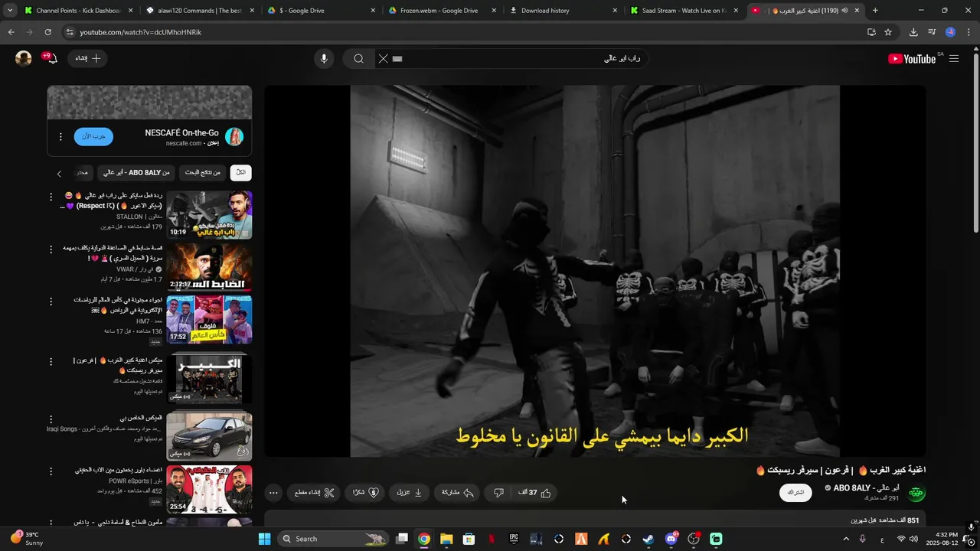980x551 pixels.
Task: Start voice search with the microphone icon
Action: click(324, 59)
